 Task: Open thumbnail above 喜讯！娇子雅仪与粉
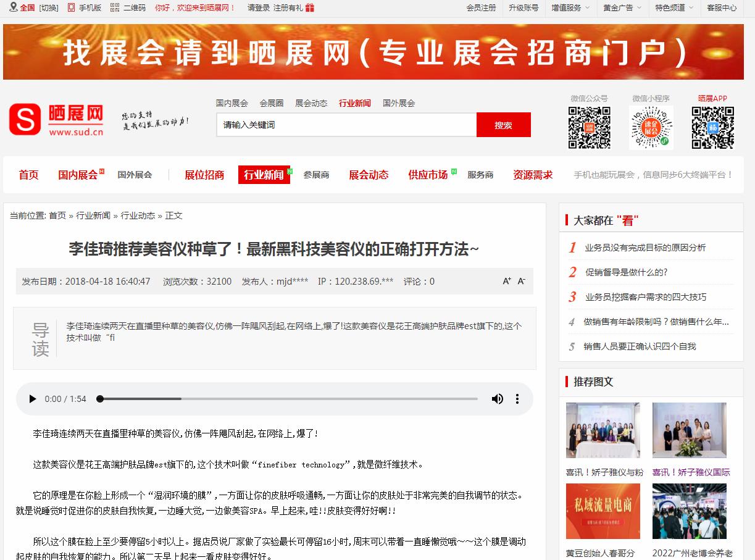[x=603, y=430]
